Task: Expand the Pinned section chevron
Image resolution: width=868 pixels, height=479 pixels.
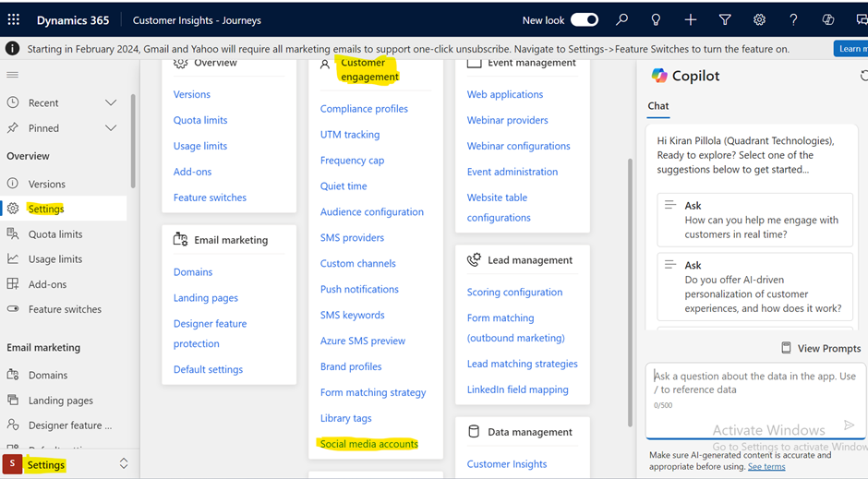Action: coord(111,128)
